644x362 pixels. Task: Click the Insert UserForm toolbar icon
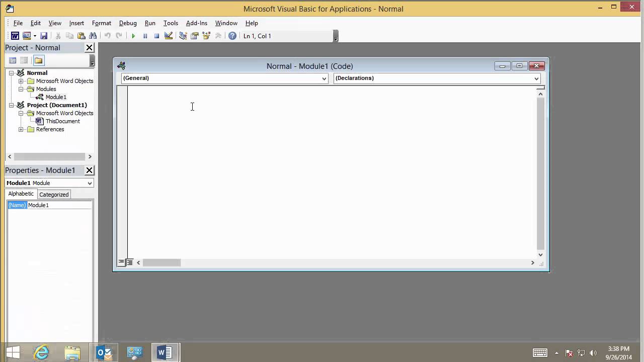click(27, 36)
